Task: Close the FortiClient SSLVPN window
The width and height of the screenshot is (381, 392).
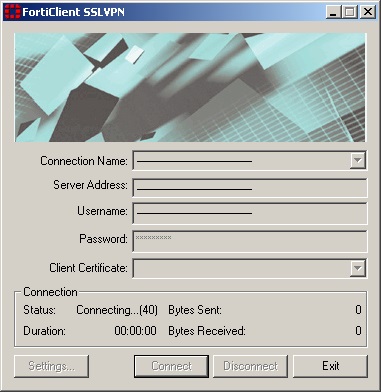Action: [x=368, y=12]
